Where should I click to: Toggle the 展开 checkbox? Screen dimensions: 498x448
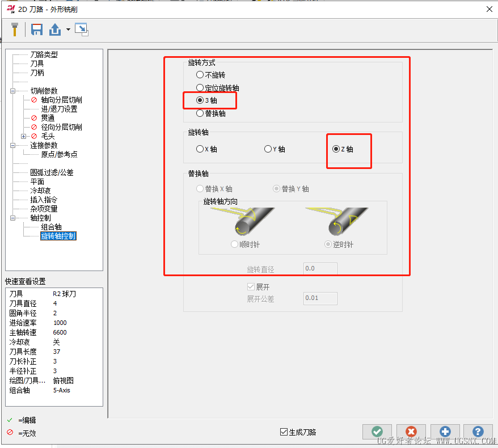tap(258, 287)
